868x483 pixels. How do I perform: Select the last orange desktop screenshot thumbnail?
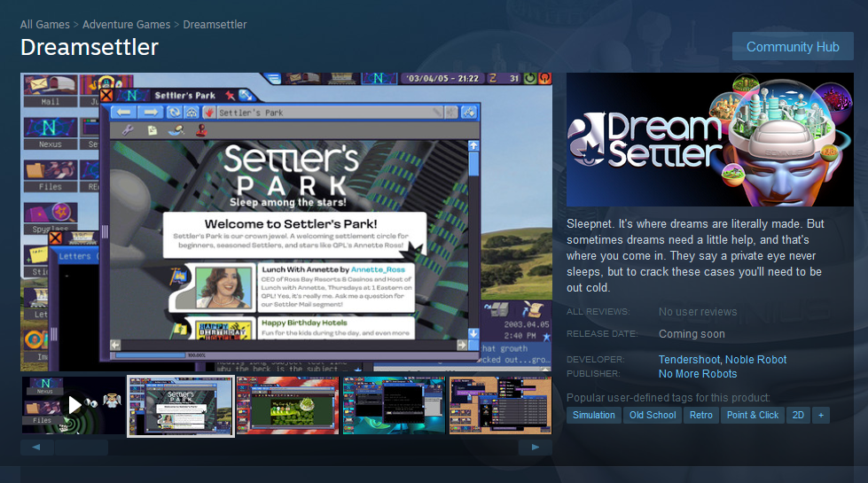500,406
